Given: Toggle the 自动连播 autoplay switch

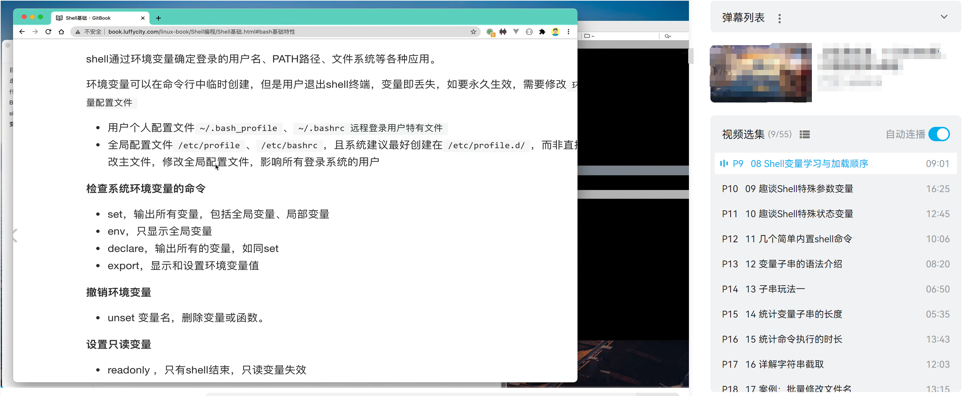Looking at the screenshot, I should tap(938, 134).
